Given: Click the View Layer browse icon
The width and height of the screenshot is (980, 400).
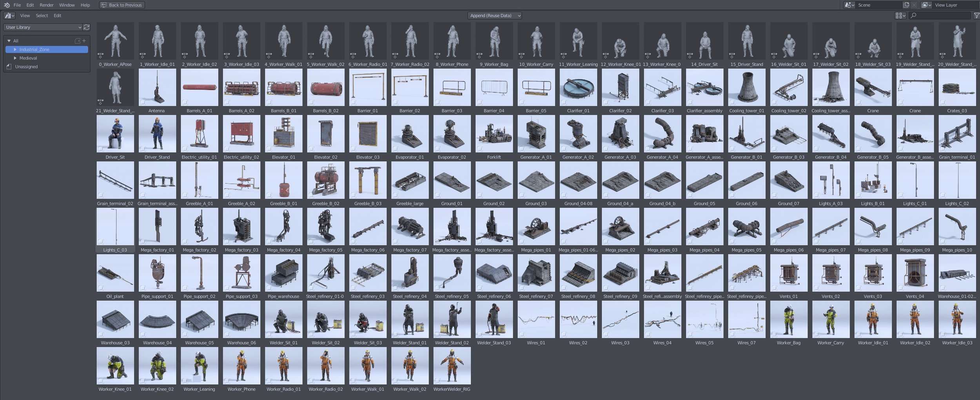Looking at the screenshot, I should 927,5.
